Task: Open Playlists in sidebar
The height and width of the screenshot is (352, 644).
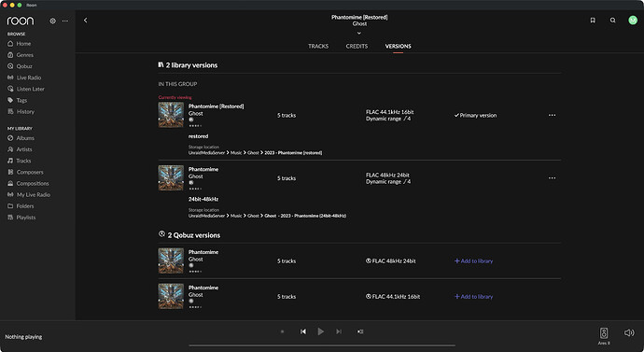Action: [x=21, y=218]
